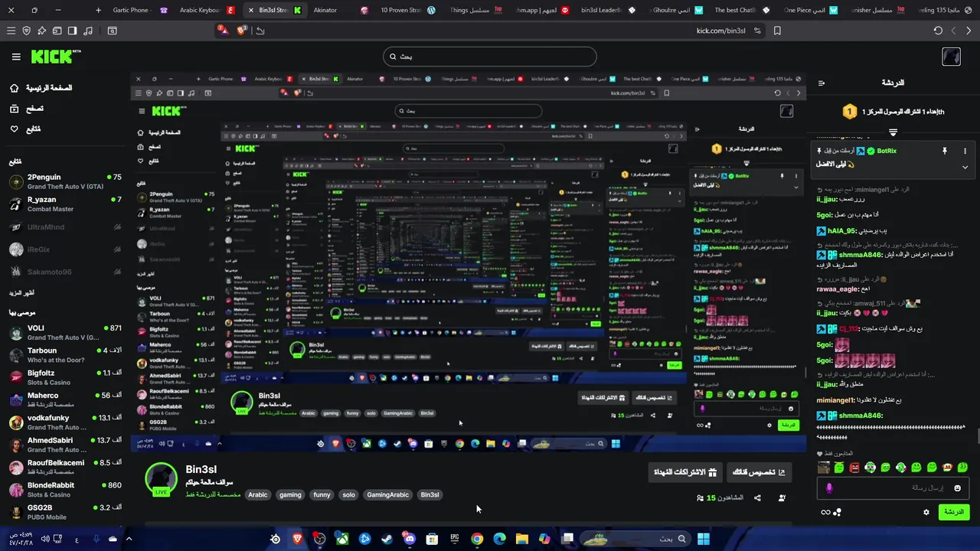Click the share icon beside viewer count

pos(757,498)
